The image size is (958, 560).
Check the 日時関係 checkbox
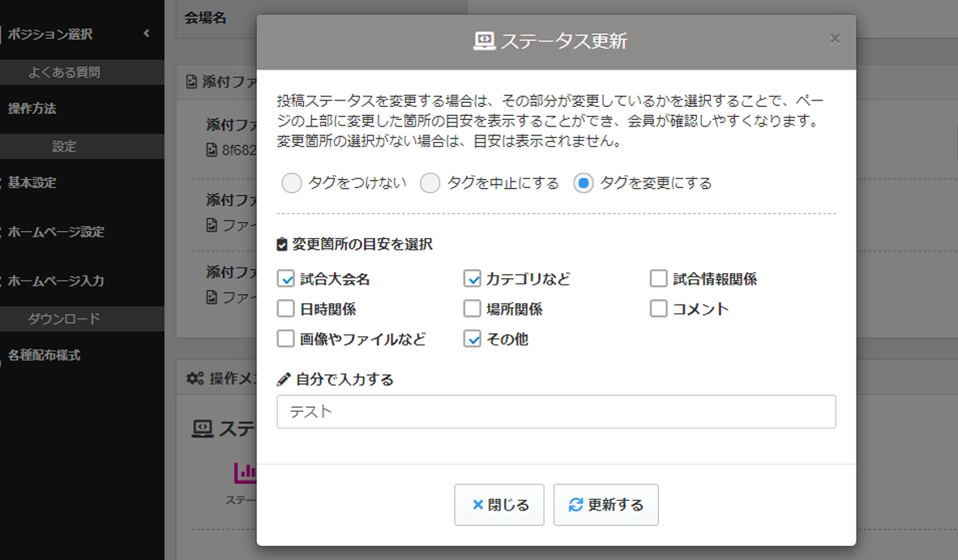coord(285,309)
